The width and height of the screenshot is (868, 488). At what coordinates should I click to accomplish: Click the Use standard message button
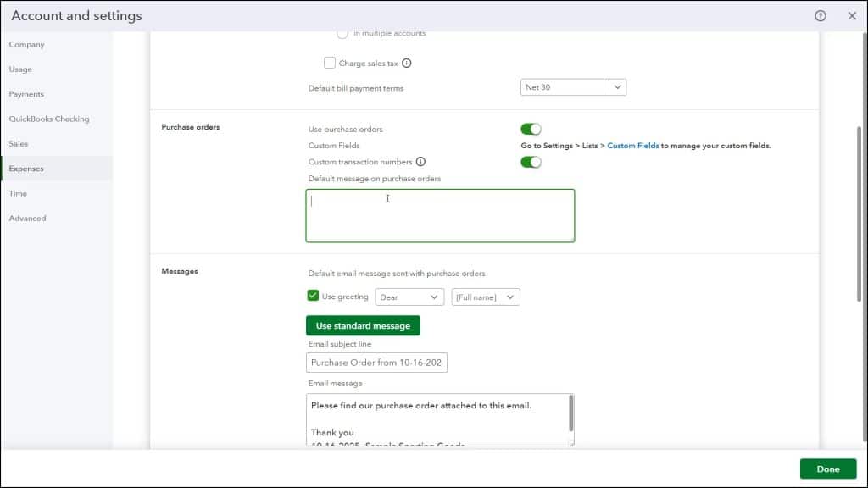click(363, 324)
